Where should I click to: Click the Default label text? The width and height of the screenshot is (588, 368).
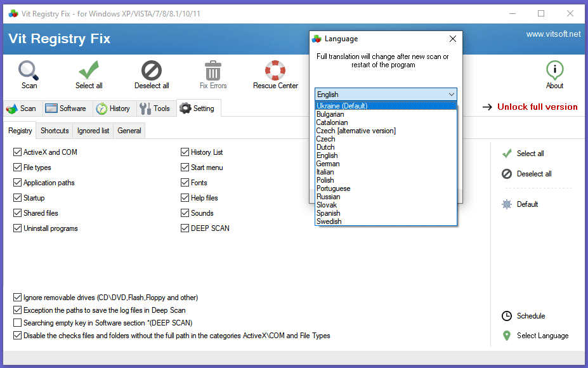click(x=527, y=204)
